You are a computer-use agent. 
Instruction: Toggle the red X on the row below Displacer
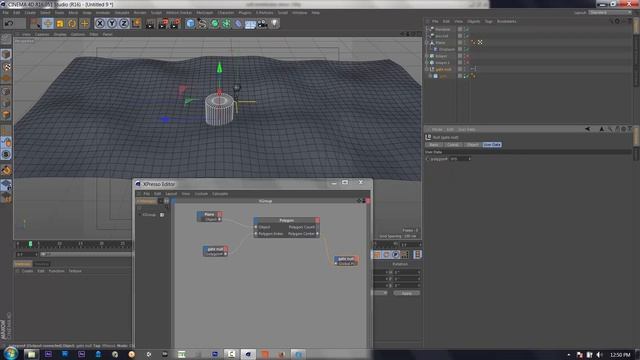point(467,56)
